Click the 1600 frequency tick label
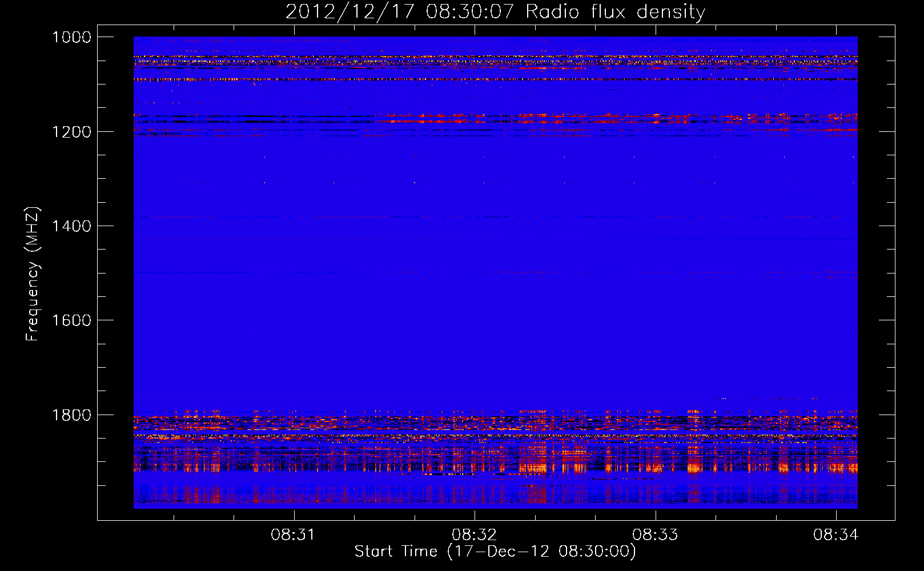 pyautogui.click(x=71, y=320)
